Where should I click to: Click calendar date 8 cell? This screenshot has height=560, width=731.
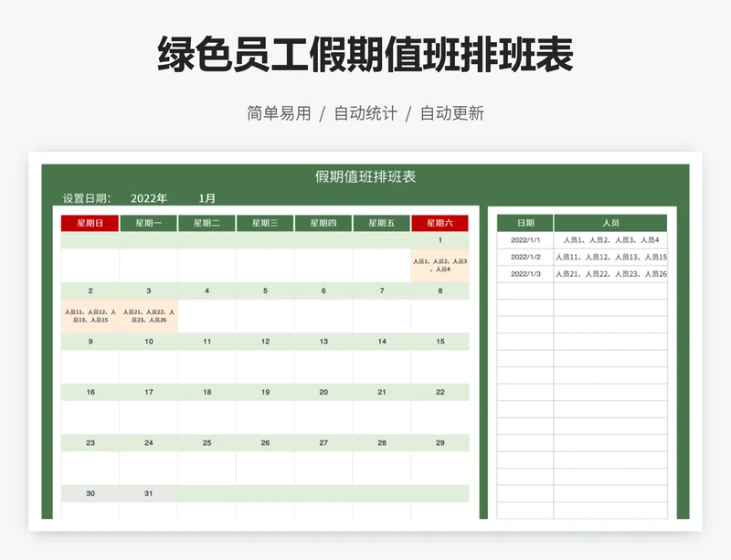[440, 291]
